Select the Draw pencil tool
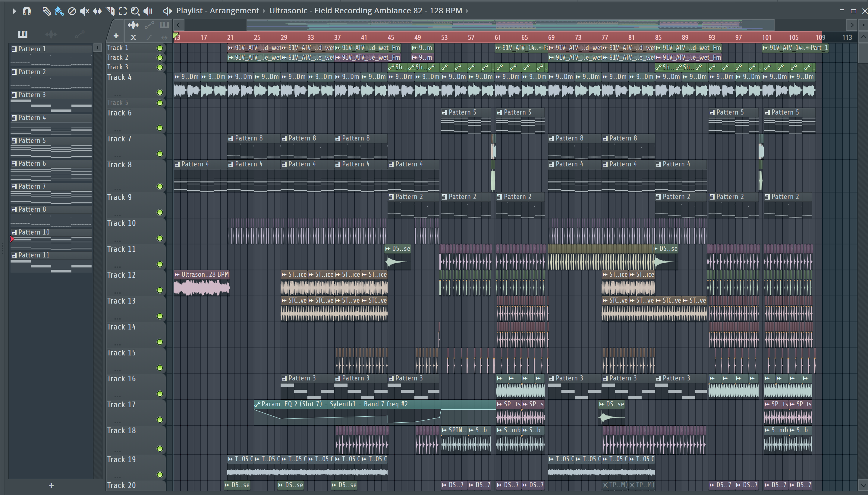 click(x=46, y=11)
